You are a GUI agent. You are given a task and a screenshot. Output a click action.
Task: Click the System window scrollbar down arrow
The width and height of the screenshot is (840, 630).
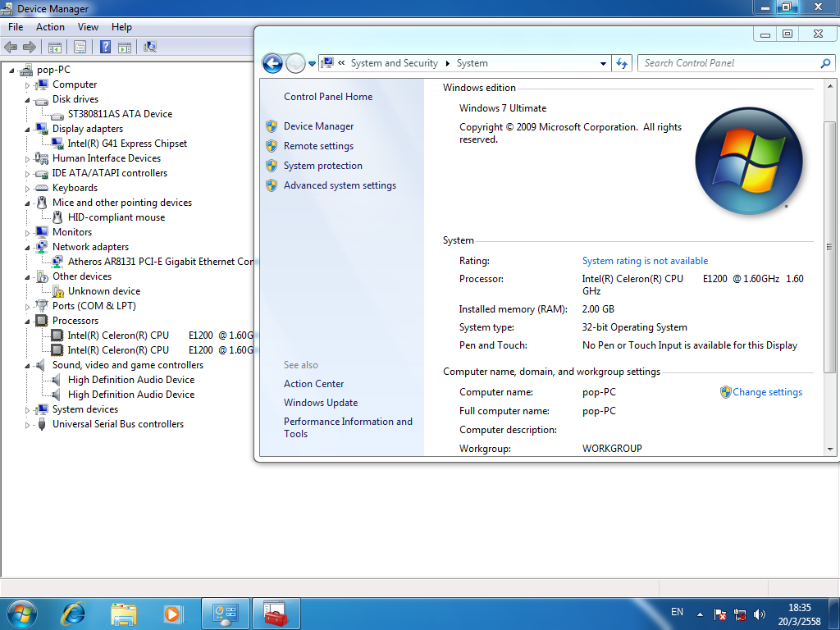pos(830,450)
